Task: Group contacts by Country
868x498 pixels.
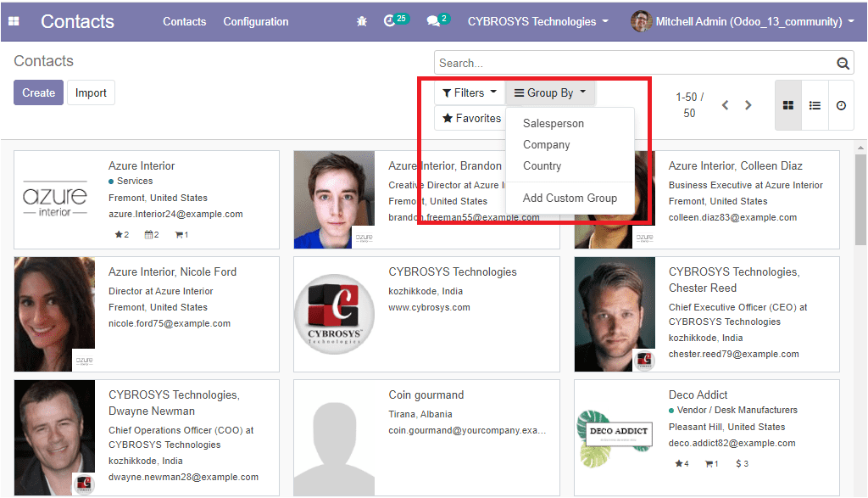Action: (542, 165)
